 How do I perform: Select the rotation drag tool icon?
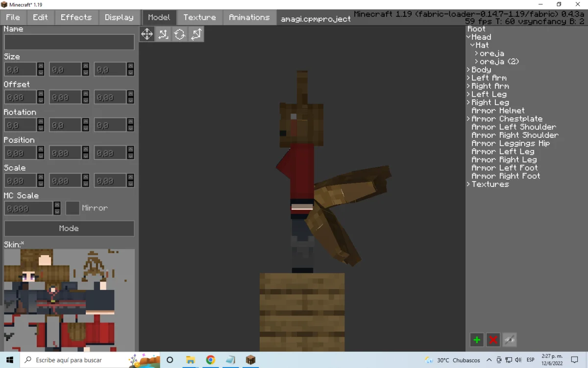click(180, 34)
